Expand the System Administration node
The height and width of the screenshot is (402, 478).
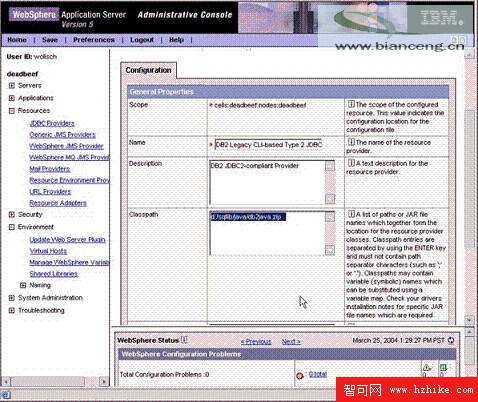[x=12, y=298]
